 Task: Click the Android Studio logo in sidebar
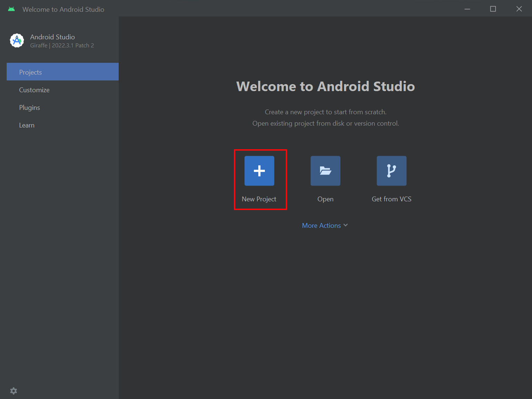point(17,41)
